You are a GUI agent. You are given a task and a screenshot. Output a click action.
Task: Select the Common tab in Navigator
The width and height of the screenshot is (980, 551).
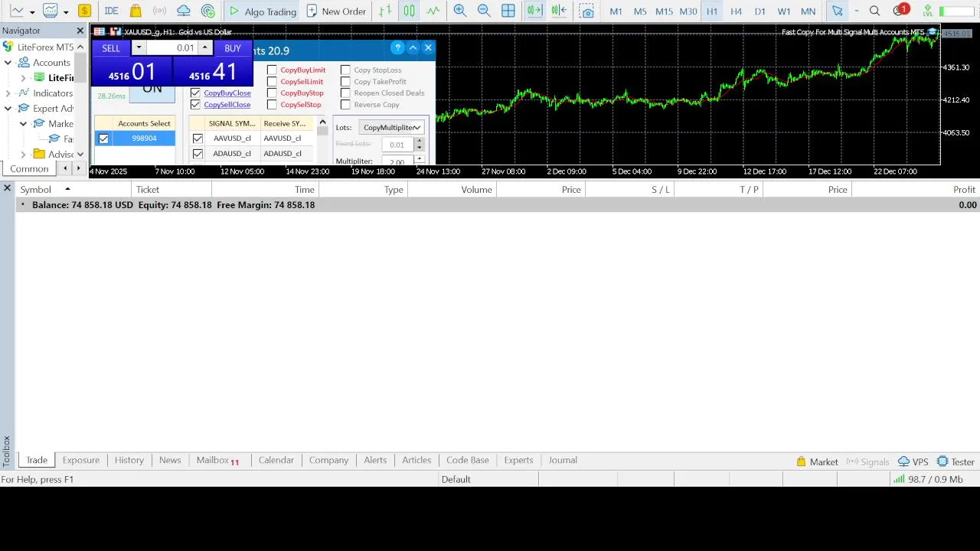coord(29,168)
